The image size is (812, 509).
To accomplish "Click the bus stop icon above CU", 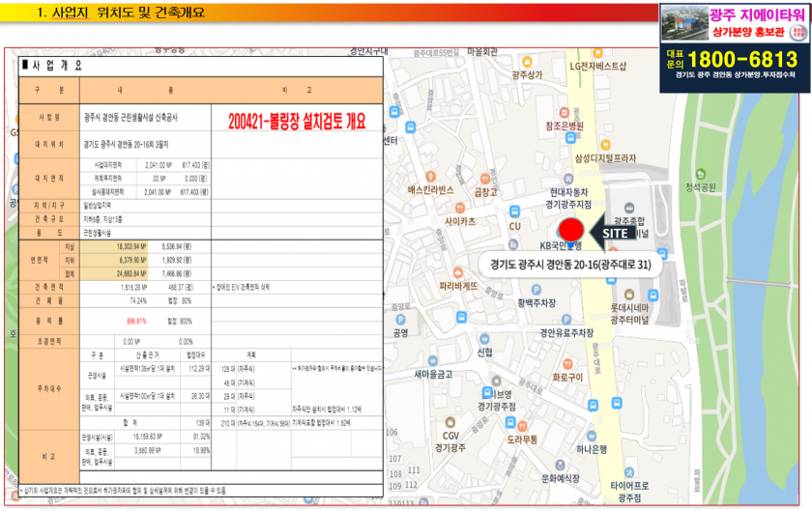I will point(514,212).
